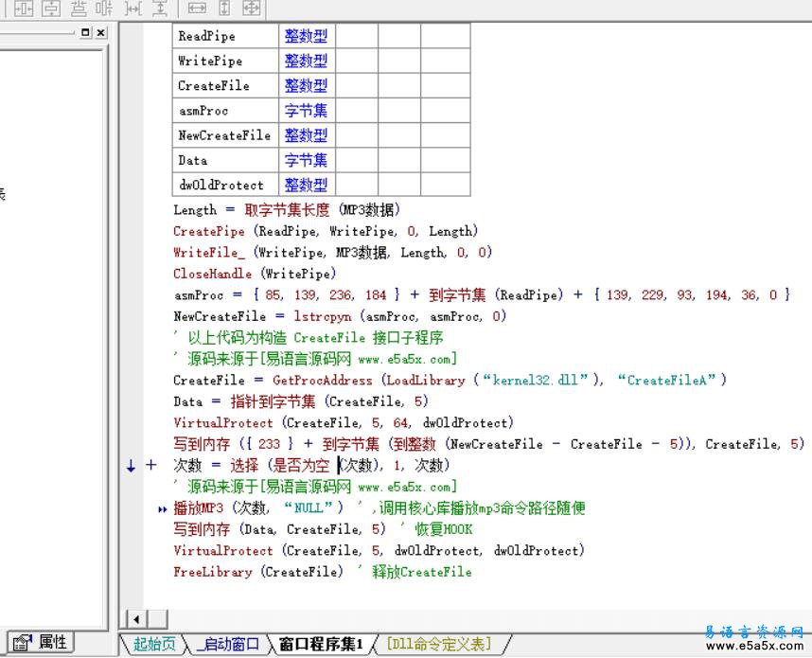Click the horizontal scrollbar thumb block
The image size is (812, 658).
[x=158, y=618]
